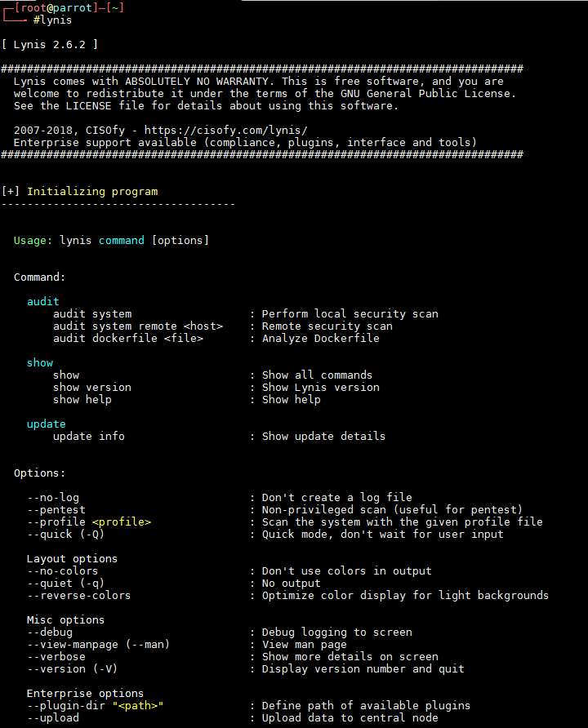Click the '#lynis' command entry

point(52,20)
